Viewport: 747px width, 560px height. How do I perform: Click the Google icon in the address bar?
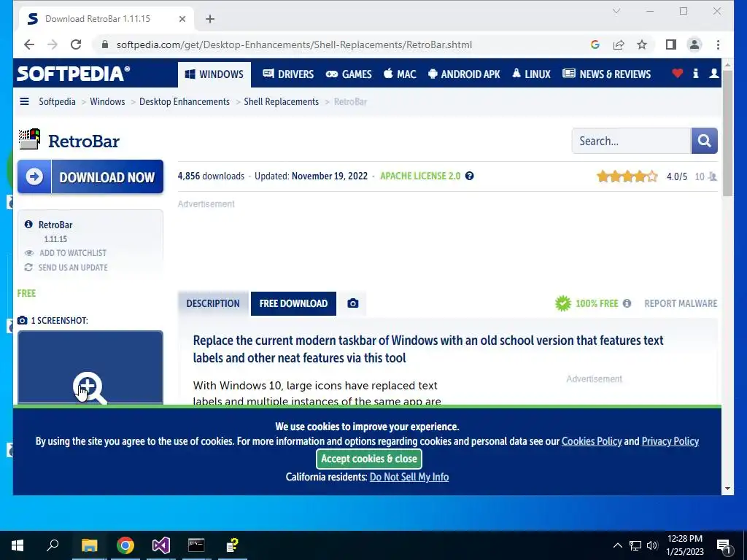pos(595,44)
